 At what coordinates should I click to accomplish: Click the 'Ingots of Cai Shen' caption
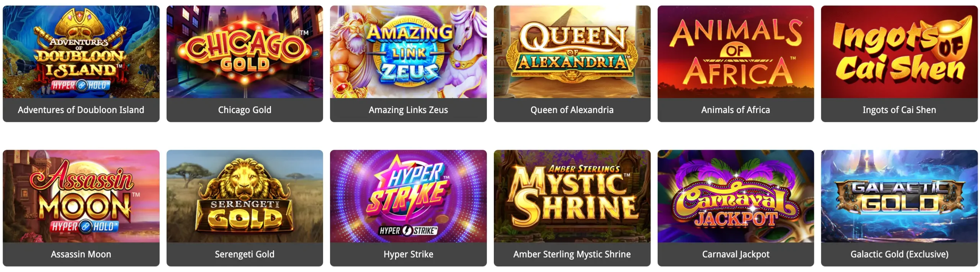pyautogui.click(x=899, y=110)
